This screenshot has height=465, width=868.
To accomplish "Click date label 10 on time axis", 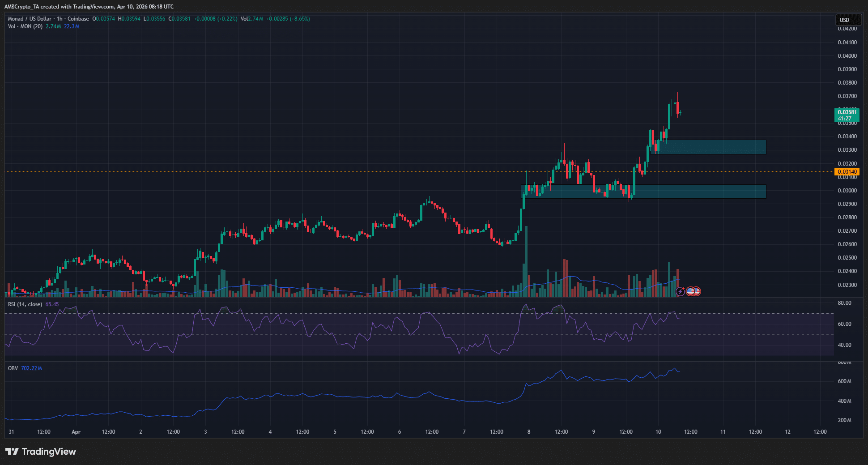I will point(658,432).
